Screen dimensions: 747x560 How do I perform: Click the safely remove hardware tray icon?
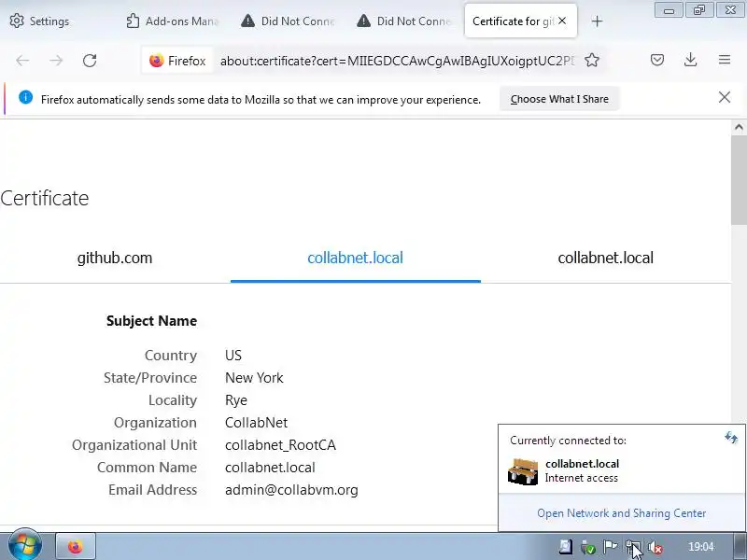(588, 547)
